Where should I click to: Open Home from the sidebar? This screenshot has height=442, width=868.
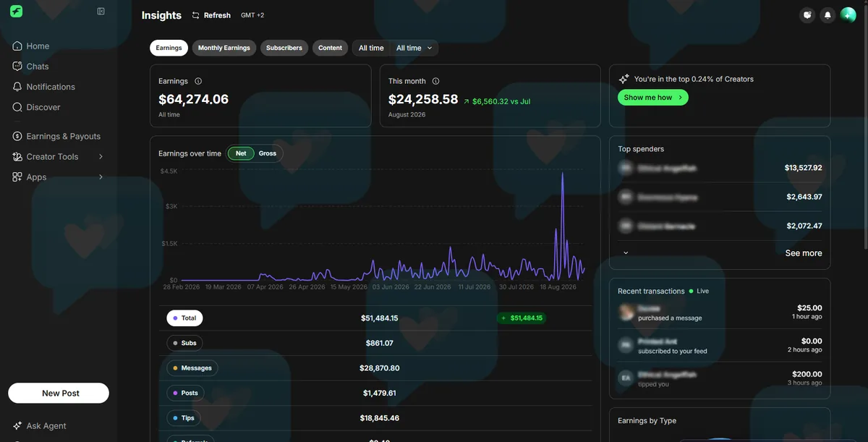tap(38, 46)
